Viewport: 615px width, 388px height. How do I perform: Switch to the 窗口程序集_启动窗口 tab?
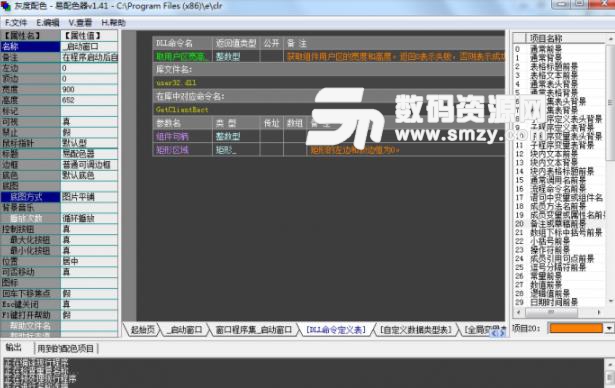254,330
